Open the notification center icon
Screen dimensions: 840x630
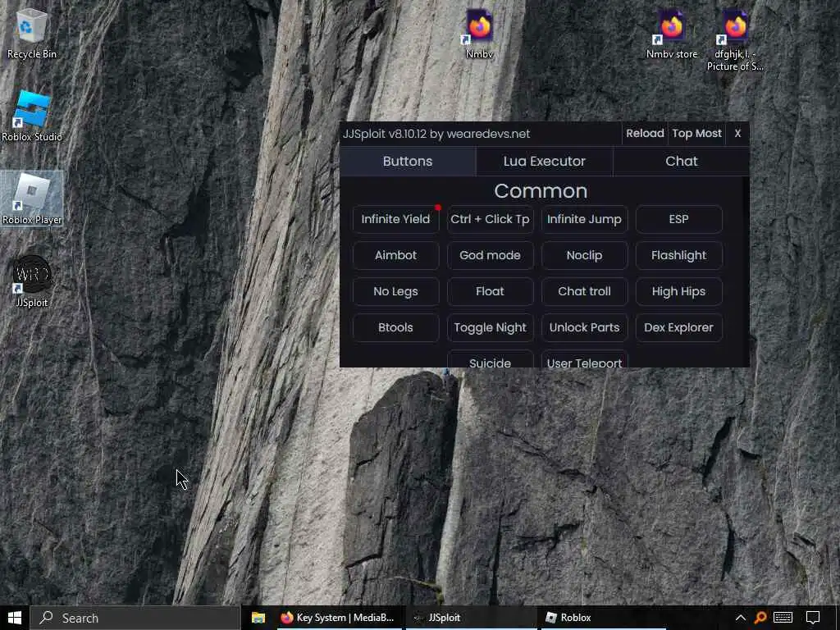[x=813, y=618]
